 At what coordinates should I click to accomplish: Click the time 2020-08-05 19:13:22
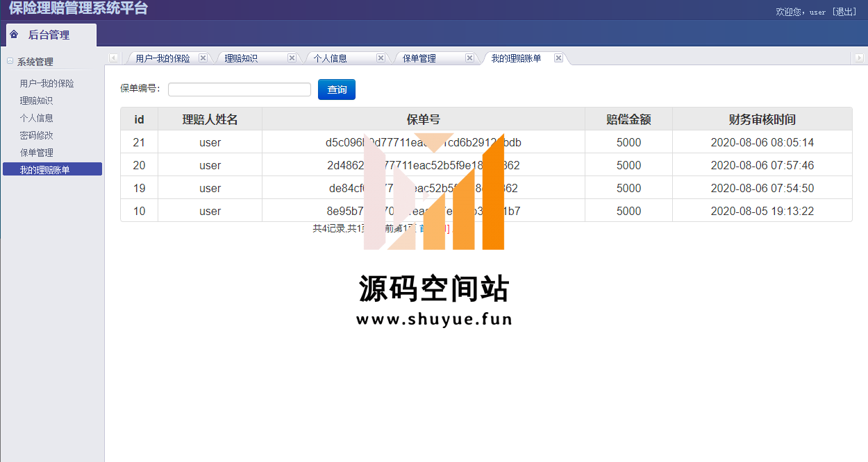pyautogui.click(x=762, y=211)
